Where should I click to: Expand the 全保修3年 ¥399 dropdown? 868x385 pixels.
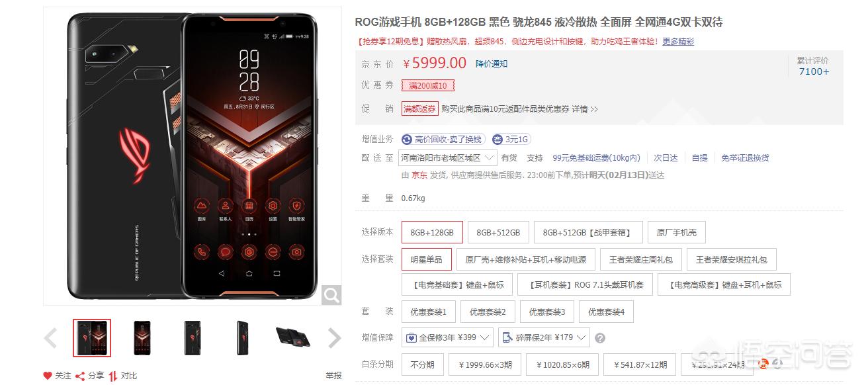[x=447, y=338]
